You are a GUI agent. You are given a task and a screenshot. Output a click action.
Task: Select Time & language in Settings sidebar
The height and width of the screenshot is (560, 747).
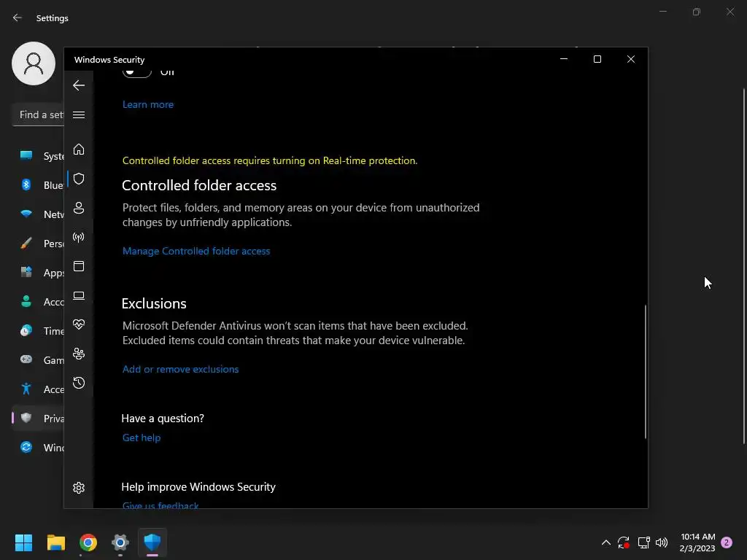tap(38, 331)
